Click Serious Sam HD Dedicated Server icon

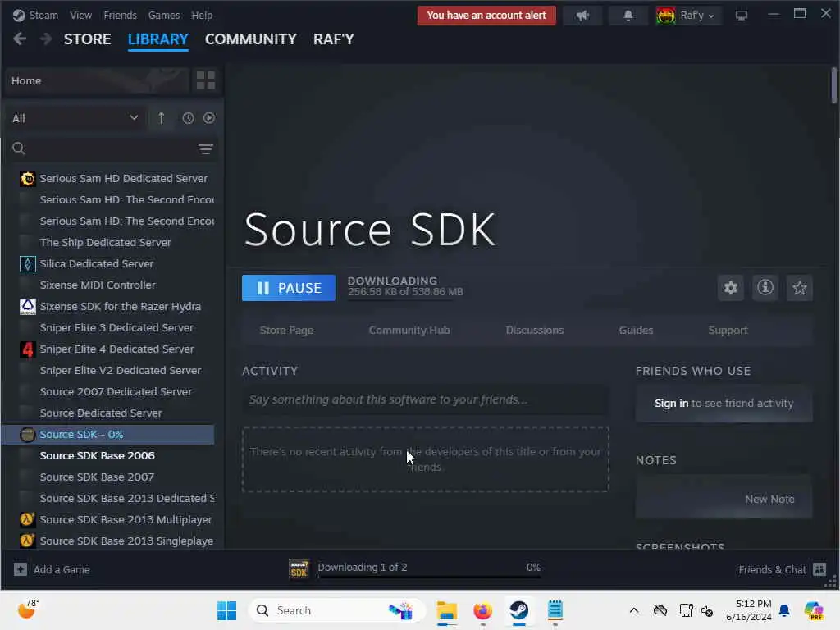(x=27, y=178)
